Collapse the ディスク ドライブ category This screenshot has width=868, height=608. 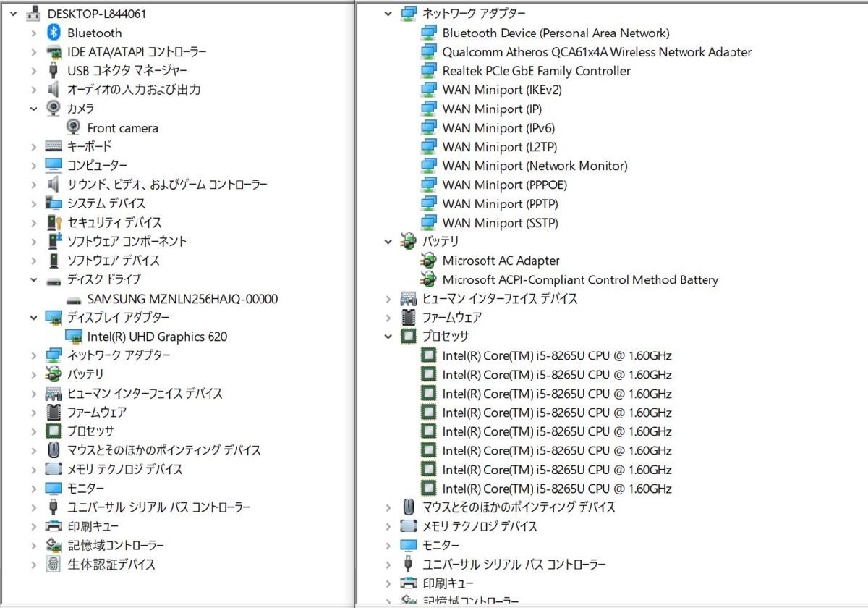[x=33, y=280]
